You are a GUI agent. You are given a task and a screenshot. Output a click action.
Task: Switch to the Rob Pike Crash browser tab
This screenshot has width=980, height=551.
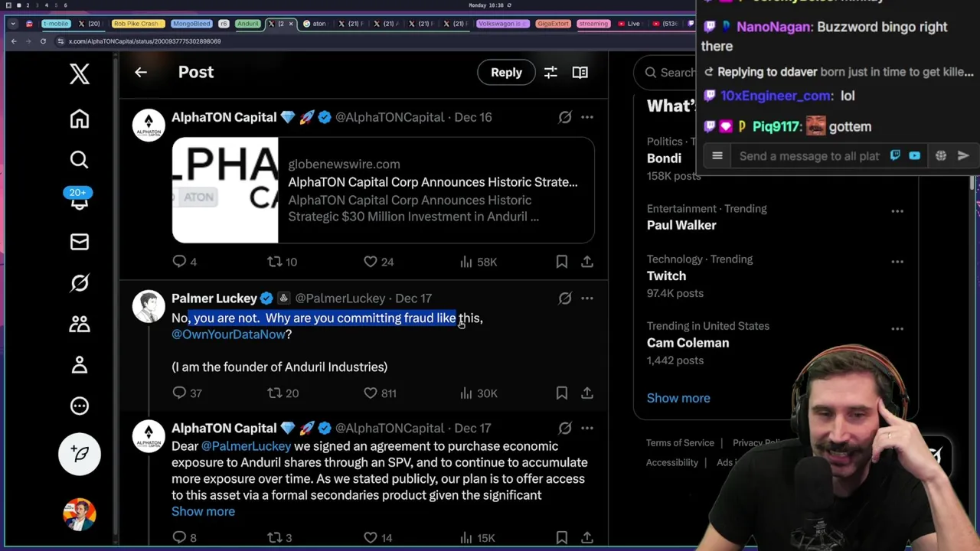click(136, 24)
